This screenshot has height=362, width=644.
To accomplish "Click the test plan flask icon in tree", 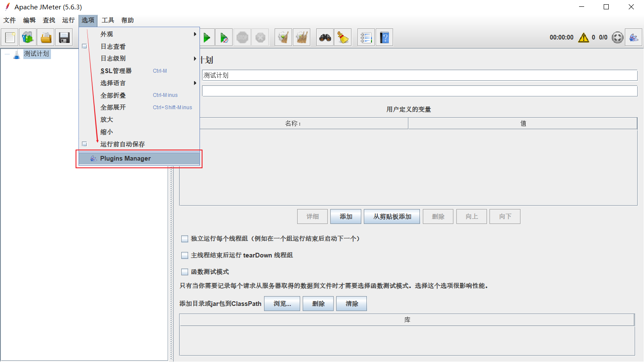I will 17,54.
